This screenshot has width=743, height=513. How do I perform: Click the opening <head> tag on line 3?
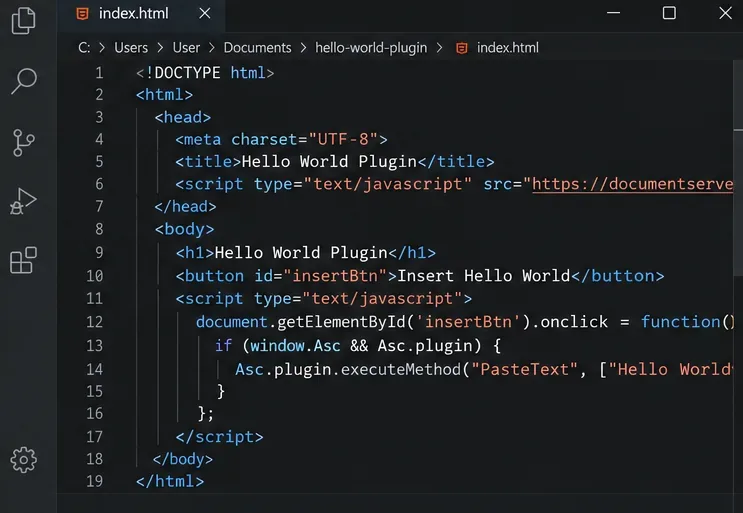(x=183, y=117)
